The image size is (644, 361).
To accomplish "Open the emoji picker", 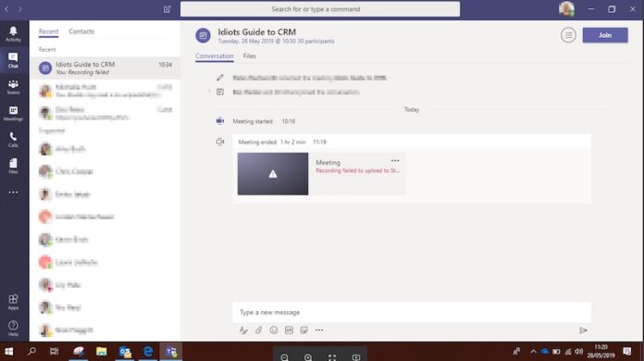I will point(274,330).
